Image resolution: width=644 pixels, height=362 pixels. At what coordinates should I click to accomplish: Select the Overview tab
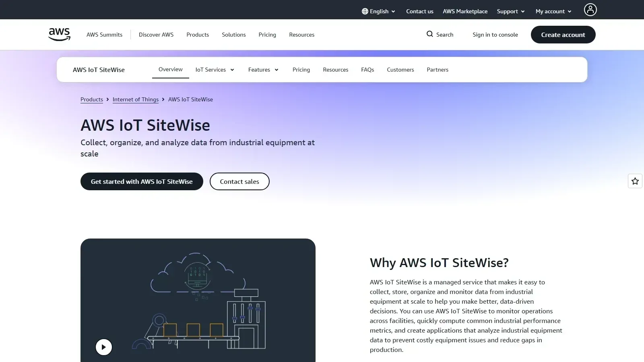(x=170, y=70)
